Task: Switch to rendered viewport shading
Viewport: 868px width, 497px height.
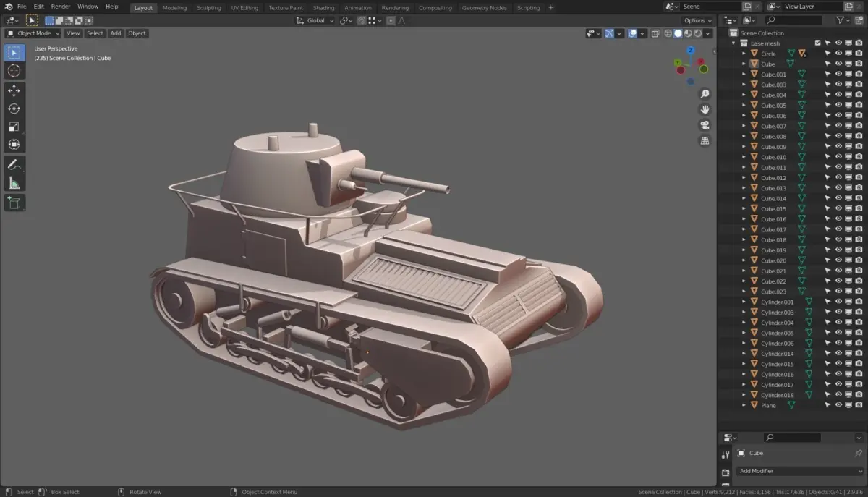Action: (x=698, y=33)
